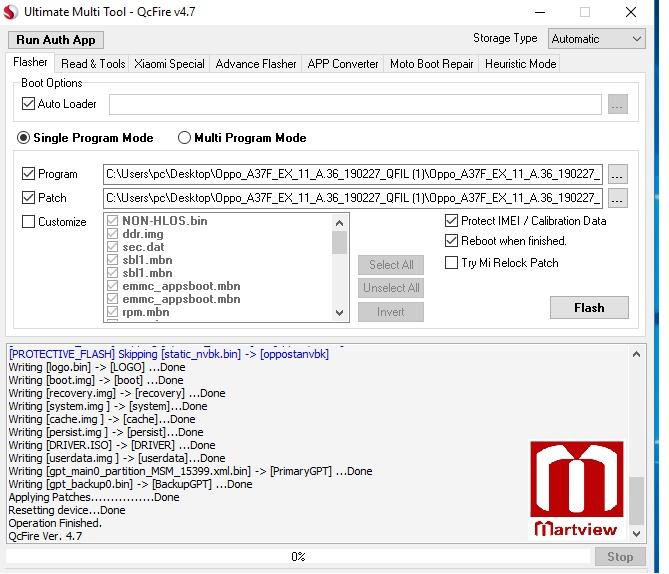Click the Program file path field
The height and width of the screenshot is (574, 669).
(353, 174)
